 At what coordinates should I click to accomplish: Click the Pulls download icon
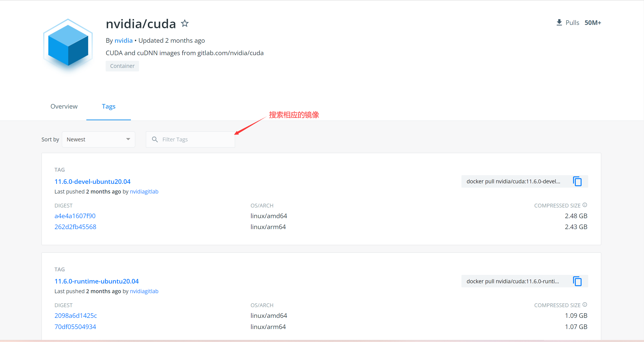[559, 22]
